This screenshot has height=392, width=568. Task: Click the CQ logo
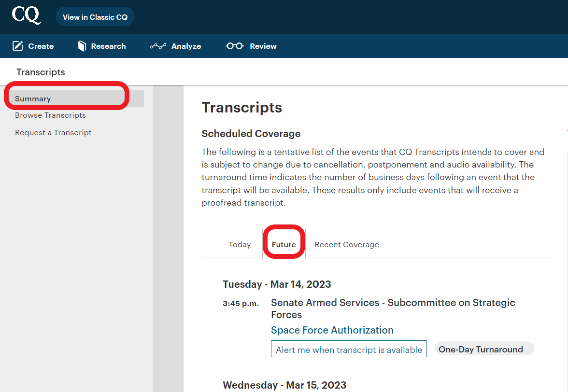coord(26,15)
